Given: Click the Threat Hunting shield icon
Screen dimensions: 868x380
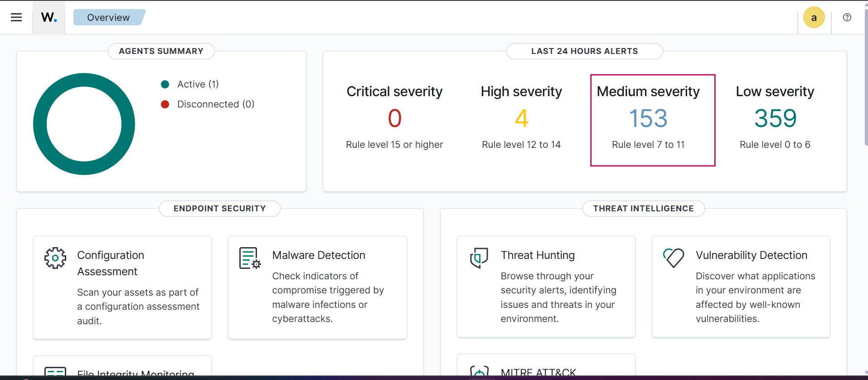Looking at the screenshot, I should 479,258.
